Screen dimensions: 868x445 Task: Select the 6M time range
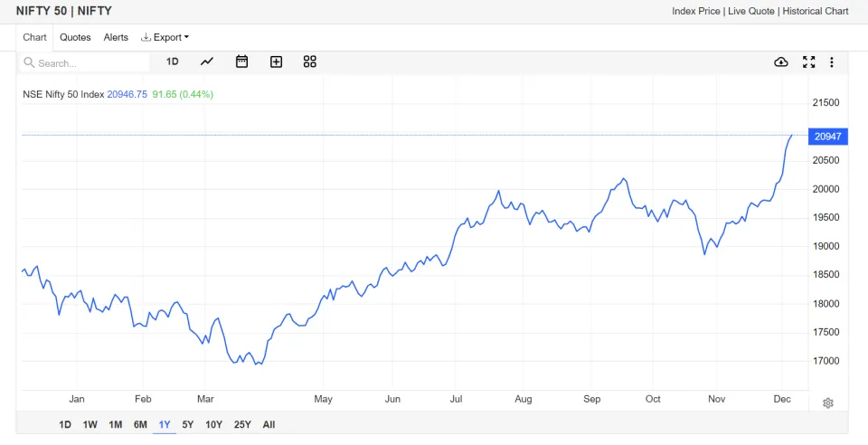(140, 424)
